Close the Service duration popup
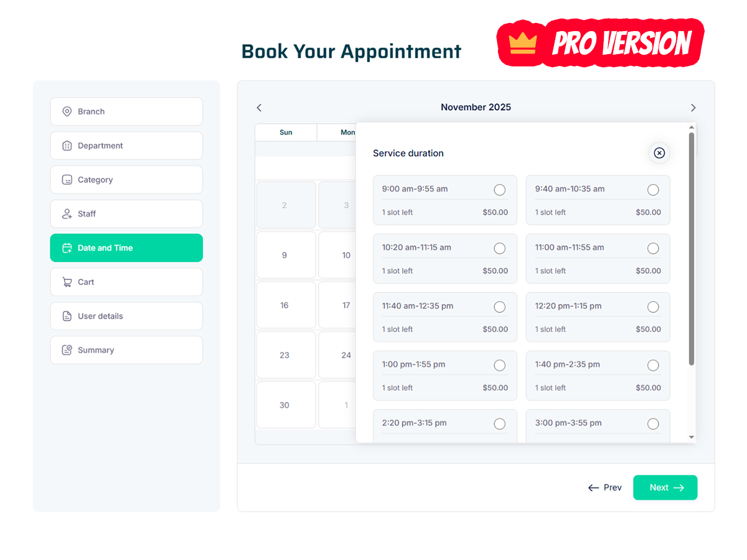Screen dimensions: 747x560 pyautogui.click(x=659, y=153)
